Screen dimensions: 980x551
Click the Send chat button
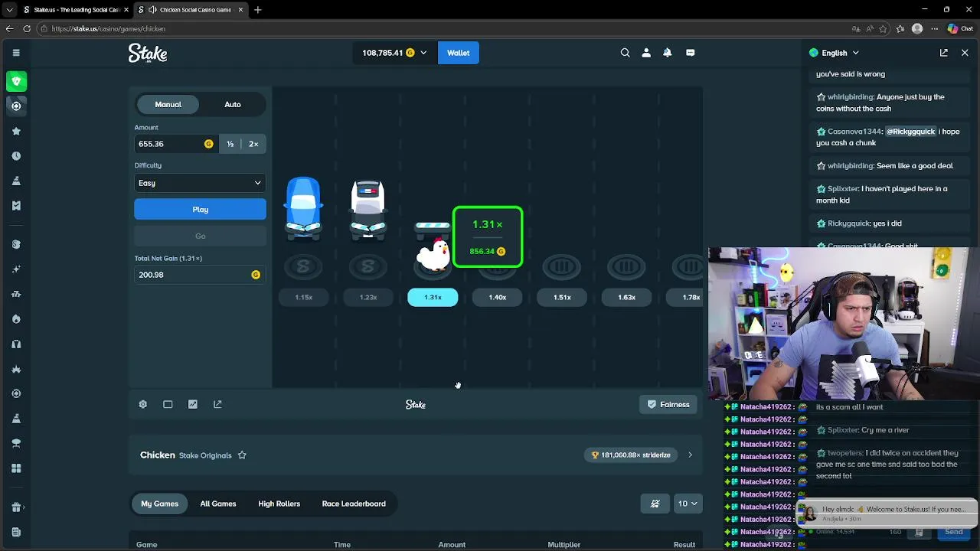click(954, 532)
